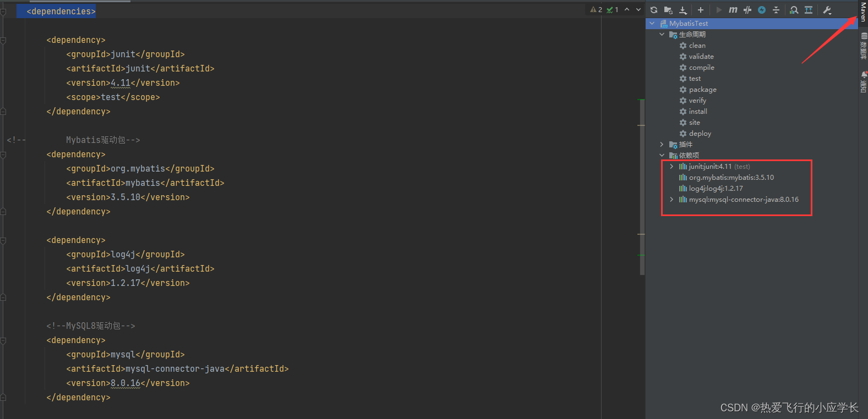Expand mysql-connector-java:8.0.16 dependency
Screen dimensions: 868x419
pyautogui.click(x=672, y=200)
